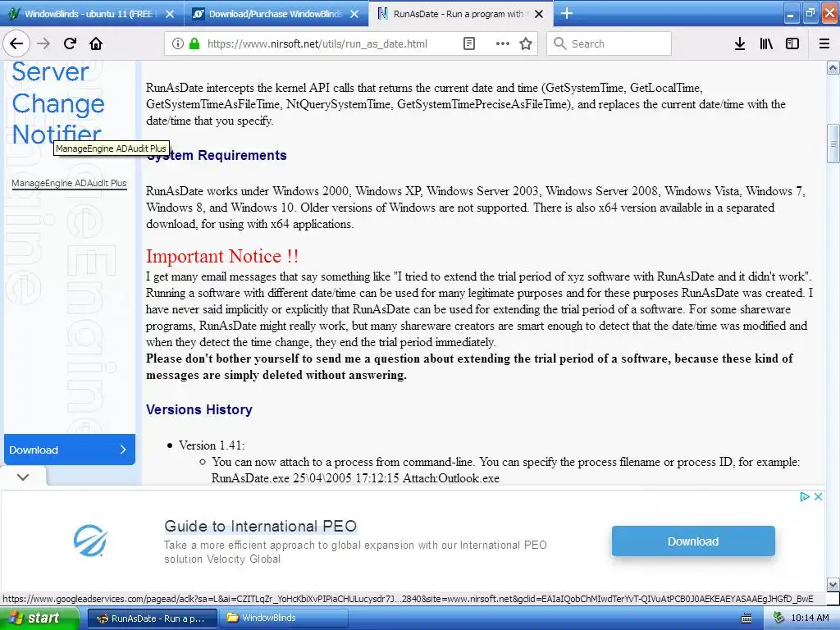Click the Guide to International PEO headline

click(x=260, y=526)
